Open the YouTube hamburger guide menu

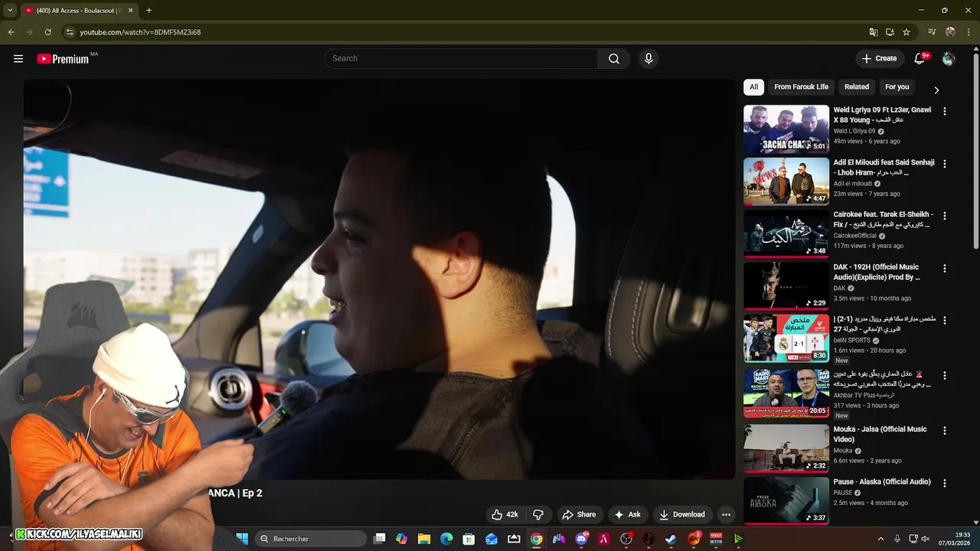(x=18, y=59)
